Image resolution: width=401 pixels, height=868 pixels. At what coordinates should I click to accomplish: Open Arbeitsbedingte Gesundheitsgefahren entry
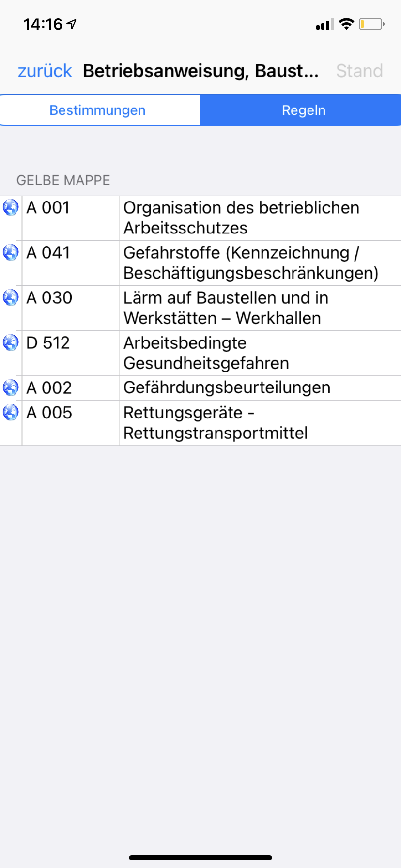point(200,353)
